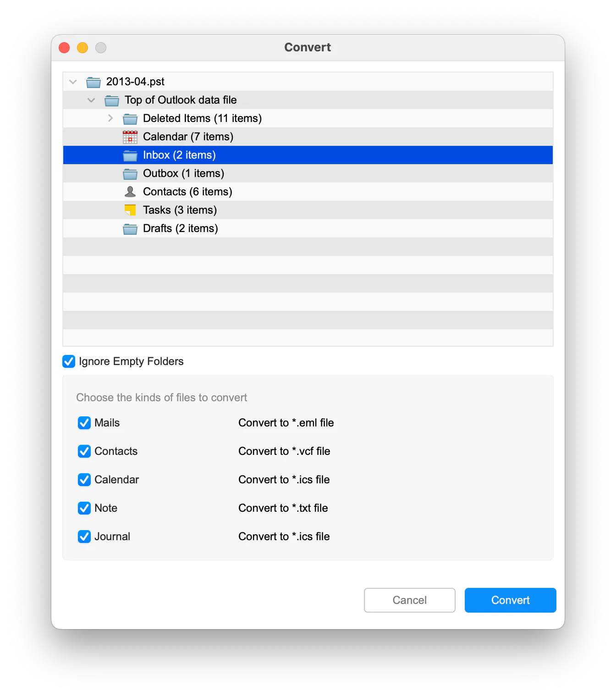This screenshot has height=697, width=616.
Task: Disable the Note checkbox
Action: pos(84,508)
